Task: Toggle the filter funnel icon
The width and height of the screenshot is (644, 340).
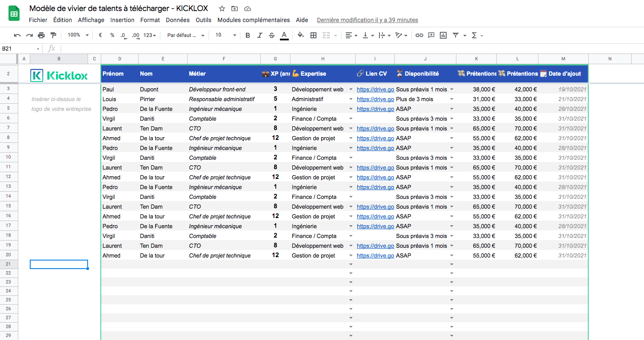Action: point(456,35)
